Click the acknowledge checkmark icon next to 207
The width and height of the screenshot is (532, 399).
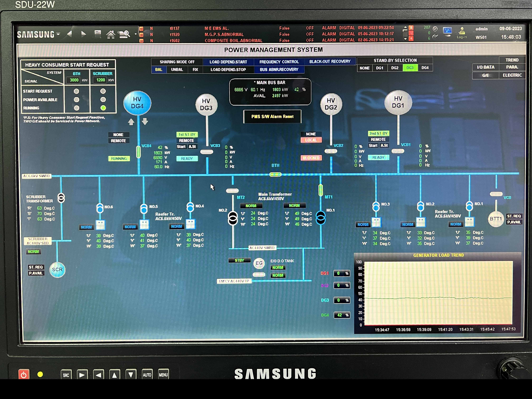click(435, 29)
